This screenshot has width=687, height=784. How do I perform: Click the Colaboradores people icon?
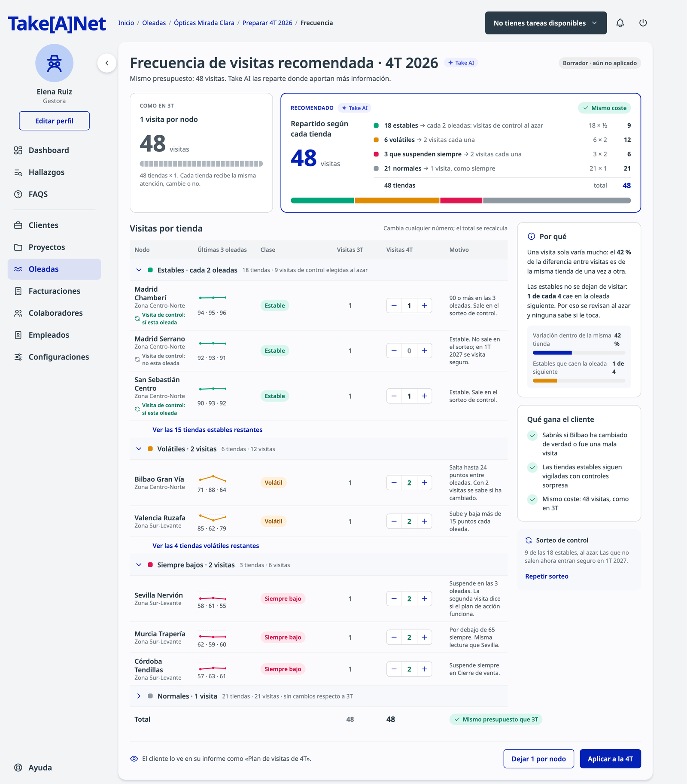(18, 313)
